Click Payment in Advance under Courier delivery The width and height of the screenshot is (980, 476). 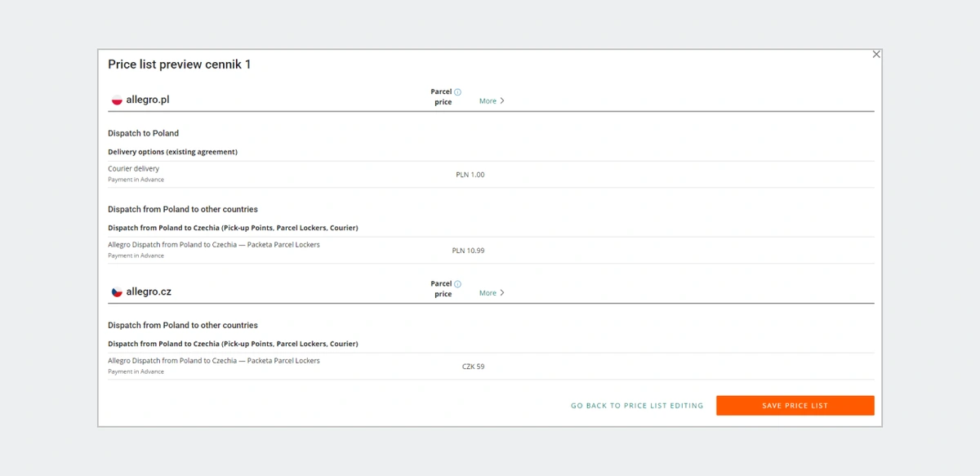coord(136,180)
